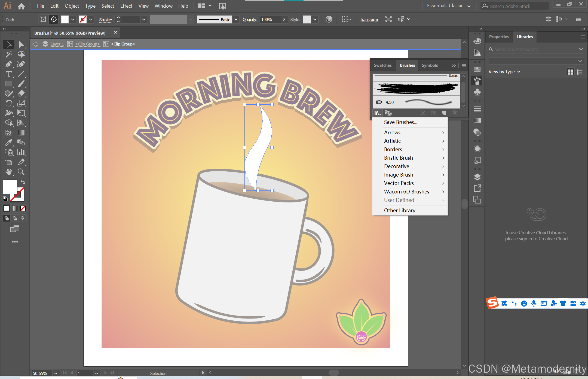Switch to grid view in Libraries
Viewport: 588px width, 379px height.
tap(571, 72)
